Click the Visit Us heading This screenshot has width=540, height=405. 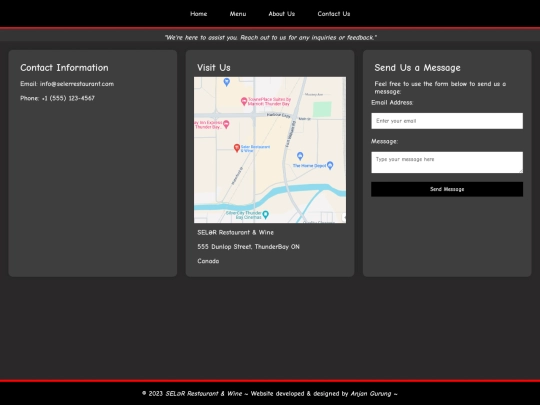214,68
